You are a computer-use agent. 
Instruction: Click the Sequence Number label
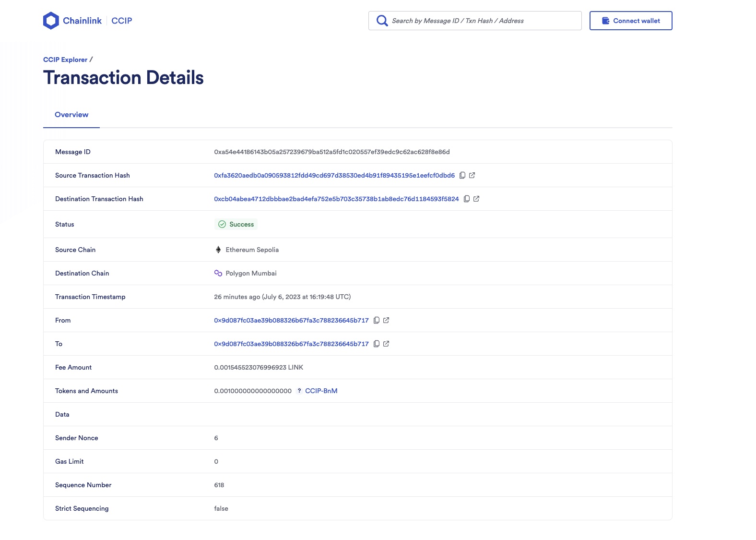(83, 485)
